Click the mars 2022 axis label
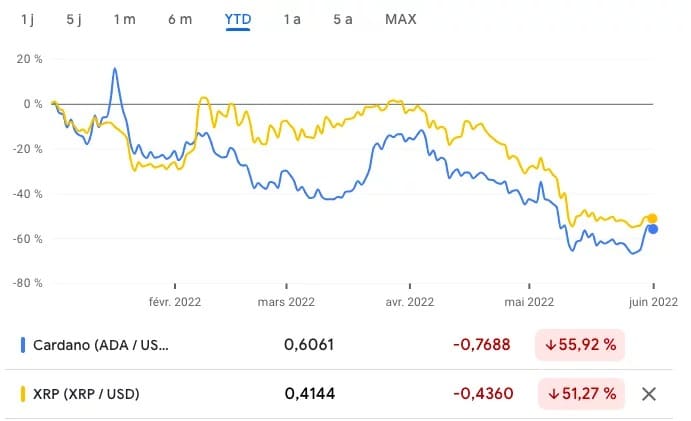Screen dimensions: 691x421 pyautogui.click(x=286, y=300)
